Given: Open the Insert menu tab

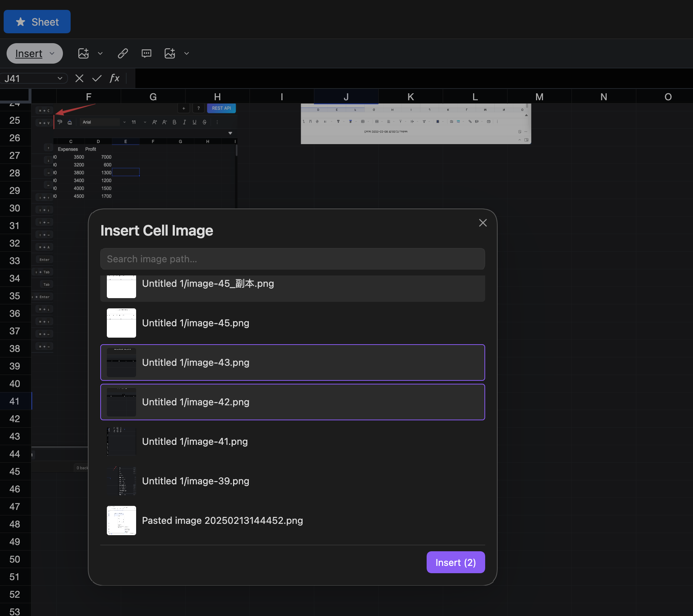Looking at the screenshot, I should (35, 53).
